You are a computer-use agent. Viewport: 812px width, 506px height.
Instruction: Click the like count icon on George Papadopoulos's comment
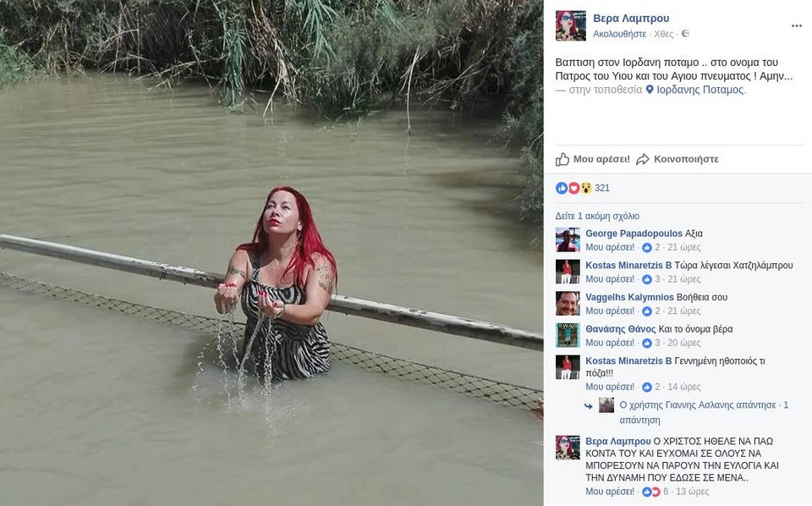(647, 247)
